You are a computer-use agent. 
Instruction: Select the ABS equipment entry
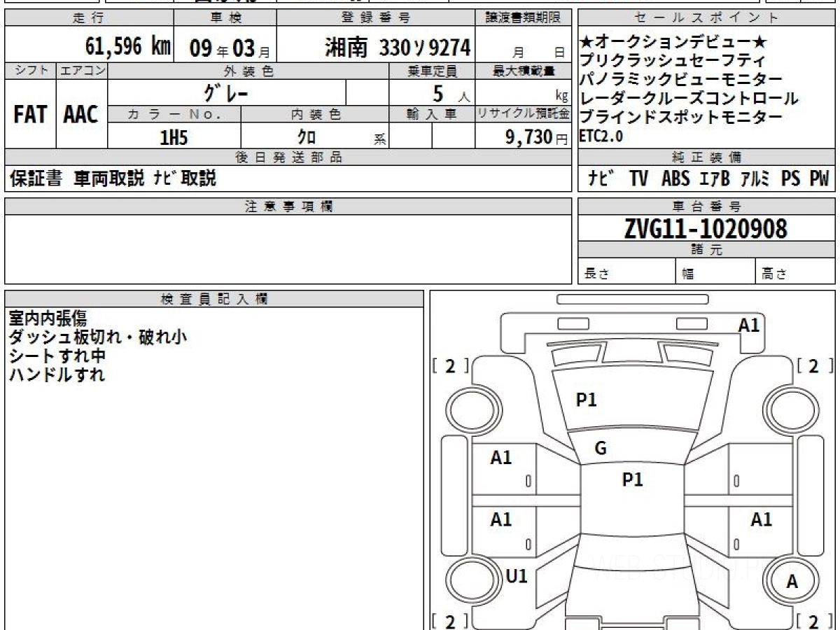675,179
